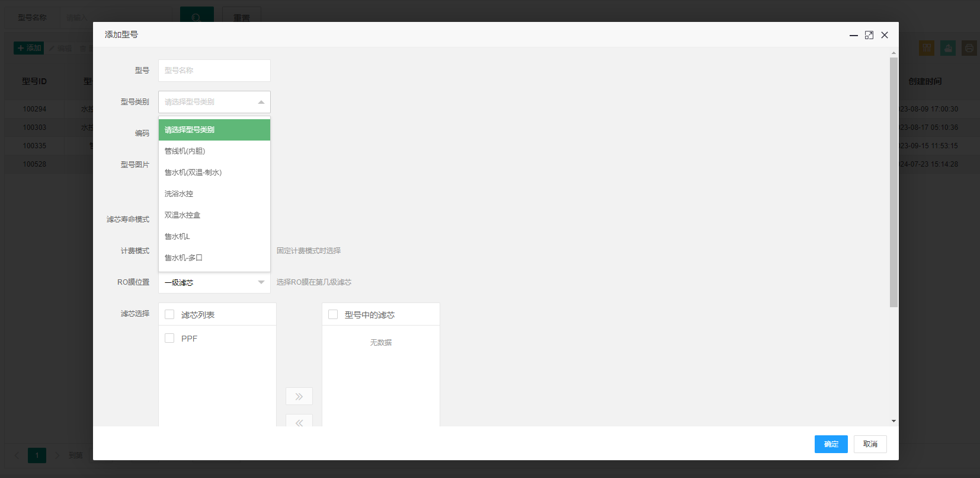Click the move-right double arrow transfer button

[x=299, y=396]
